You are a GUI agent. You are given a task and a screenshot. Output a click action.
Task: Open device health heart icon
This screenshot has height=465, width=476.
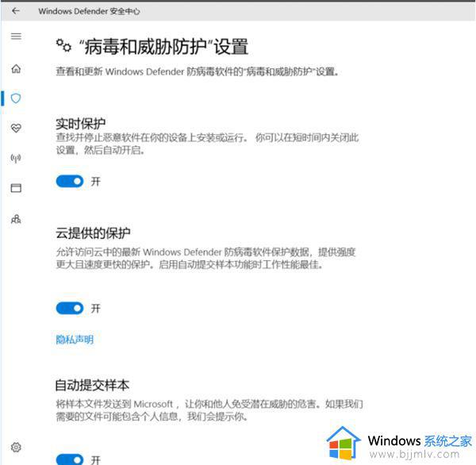click(x=16, y=129)
